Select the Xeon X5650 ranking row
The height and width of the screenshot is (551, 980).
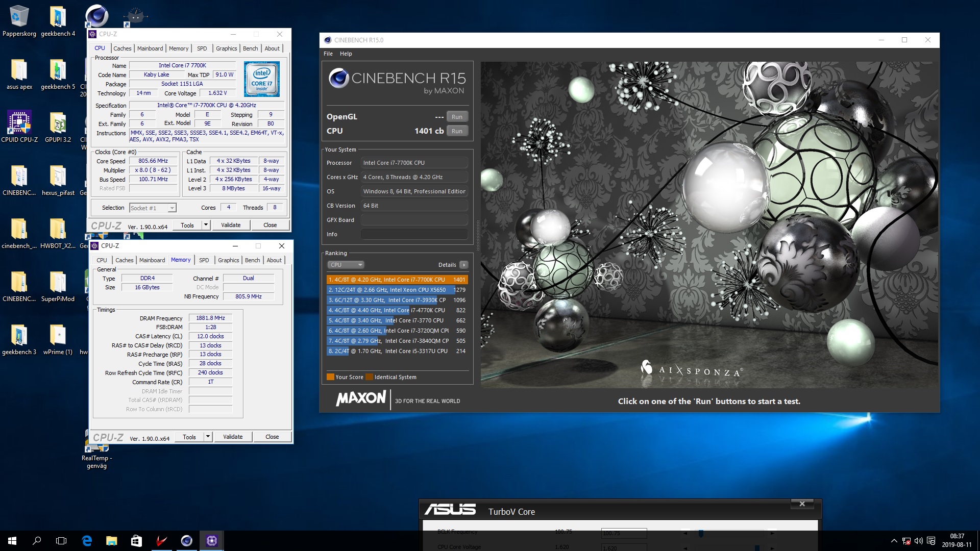click(x=397, y=290)
